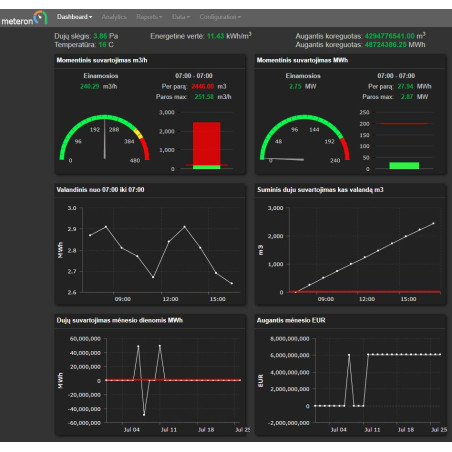Click the first 50,000,000 peak in monthly MWh chart
This screenshot has height=452, width=452.
coord(138,346)
